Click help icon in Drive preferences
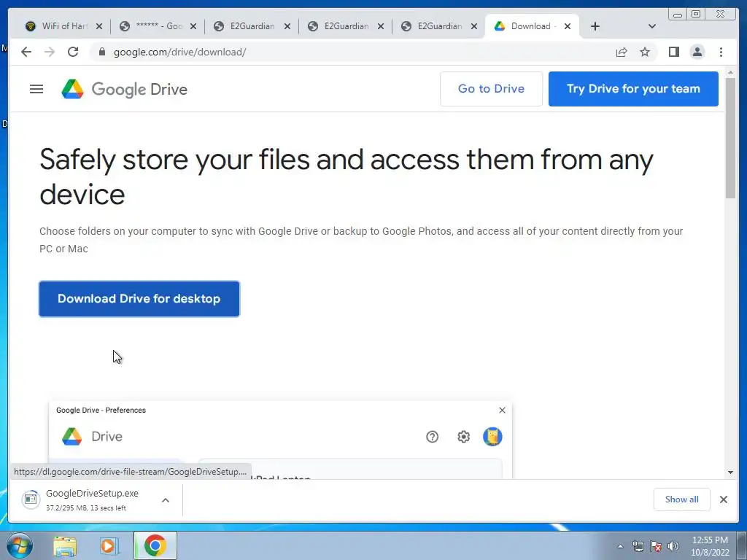This screenshot has width=747, height=560. pos(432,437)
